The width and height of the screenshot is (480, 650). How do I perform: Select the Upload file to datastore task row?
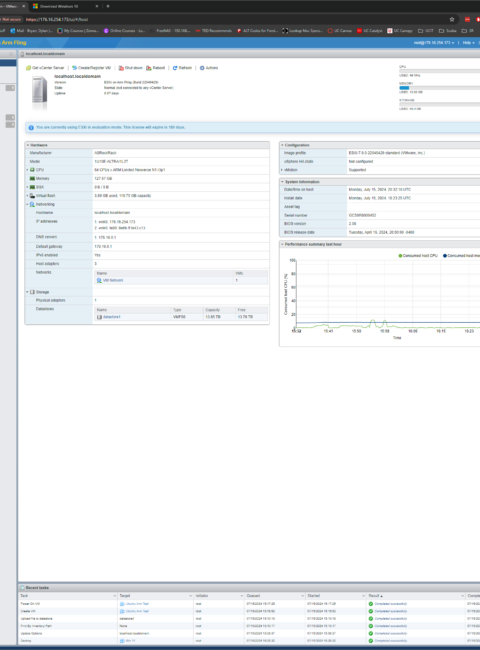249,618
